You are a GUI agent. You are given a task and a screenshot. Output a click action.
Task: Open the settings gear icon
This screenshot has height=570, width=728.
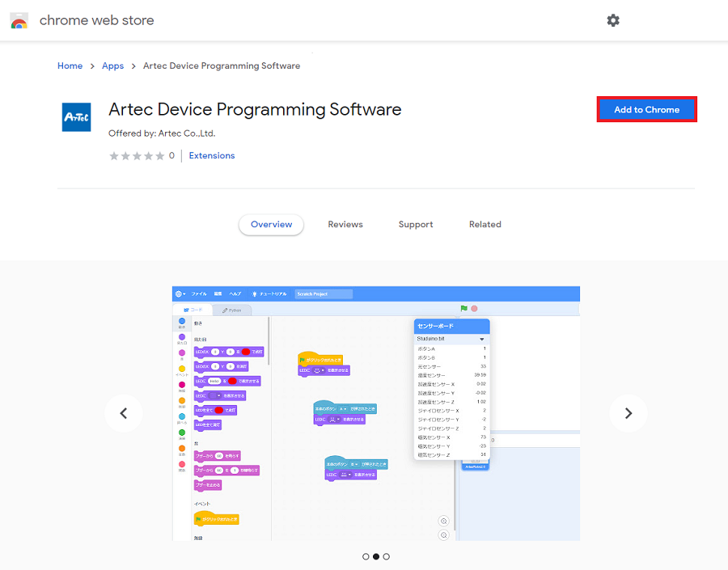click(x=613, y=20)
